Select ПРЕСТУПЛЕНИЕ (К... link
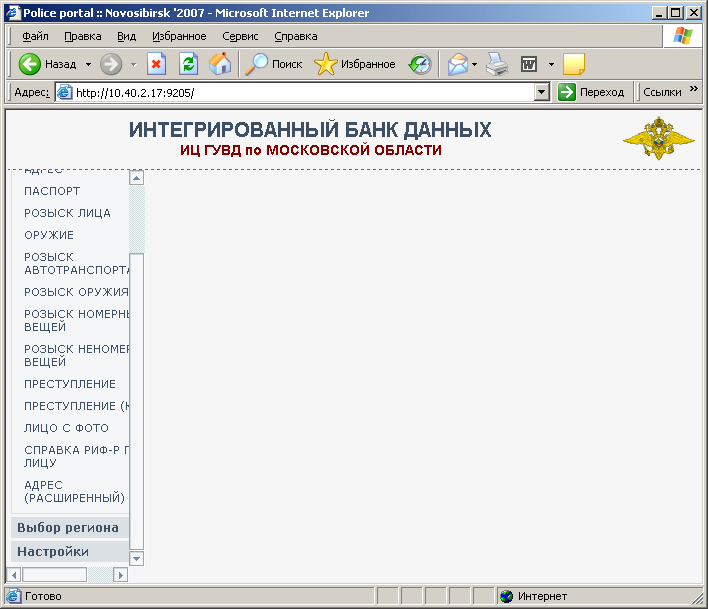708x609 pixels. 76,406
